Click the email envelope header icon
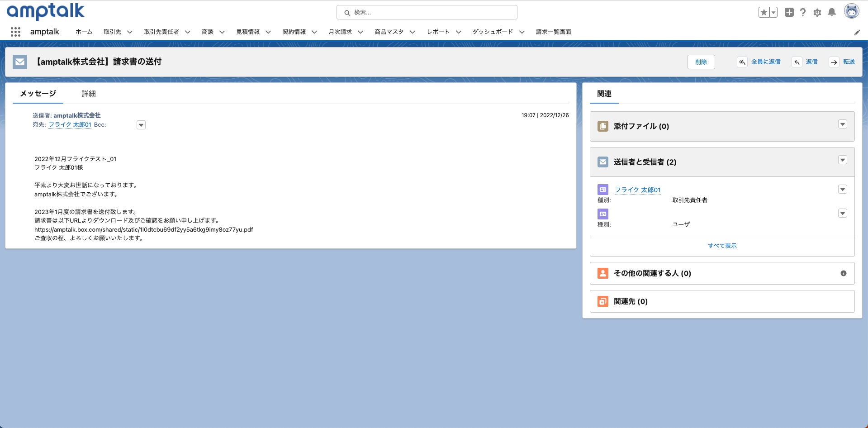Image resolution: width=868 pixels, height=428 pixels. (x=20, y=62)
